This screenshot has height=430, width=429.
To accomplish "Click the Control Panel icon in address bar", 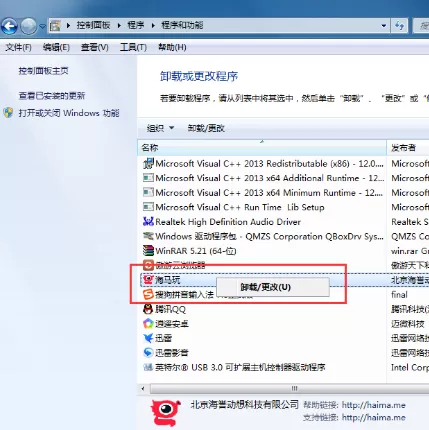I will (55, 26).
